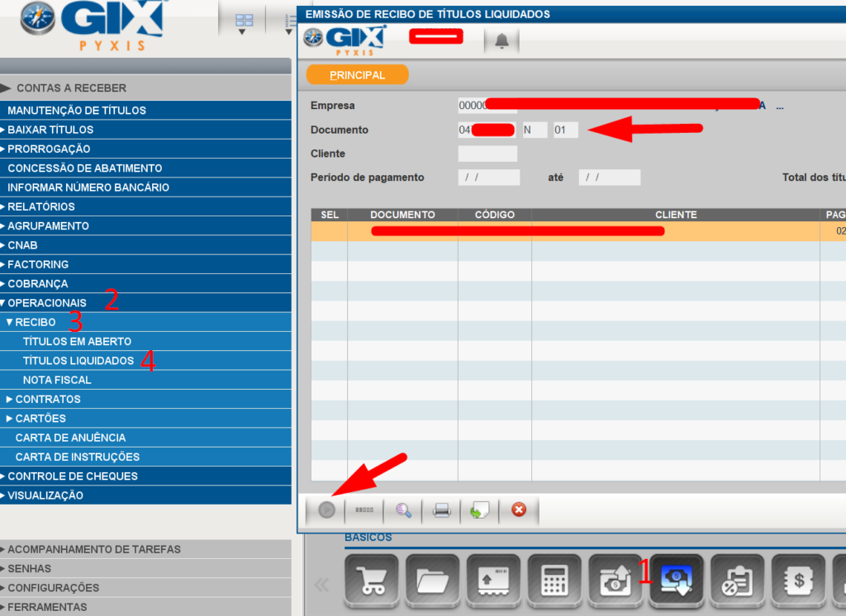The image size is (846, 616).
Task: Collapse the OPERACIONAIS menu section
Action: click(46, 303)
